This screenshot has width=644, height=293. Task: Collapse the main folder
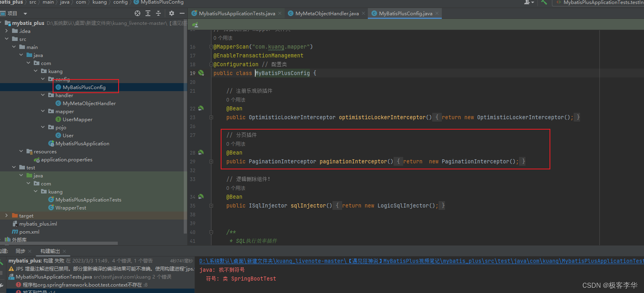pyautogui.click(x=14, y=47)
